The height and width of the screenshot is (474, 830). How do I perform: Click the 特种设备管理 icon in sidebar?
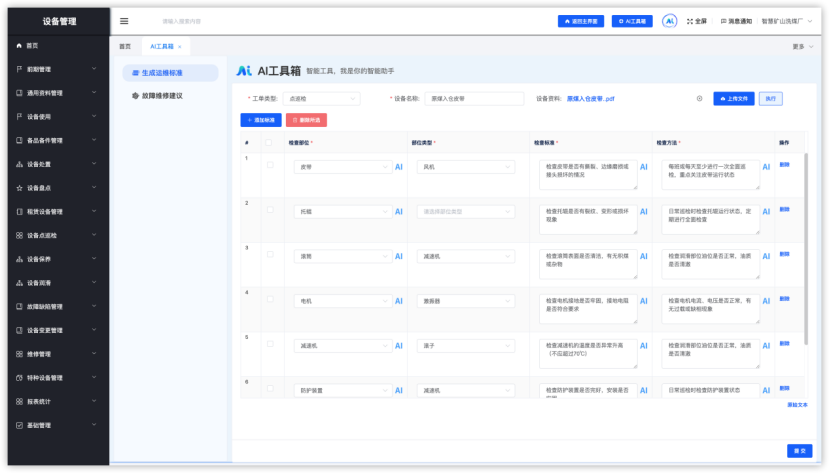click(x=19, y=378)
